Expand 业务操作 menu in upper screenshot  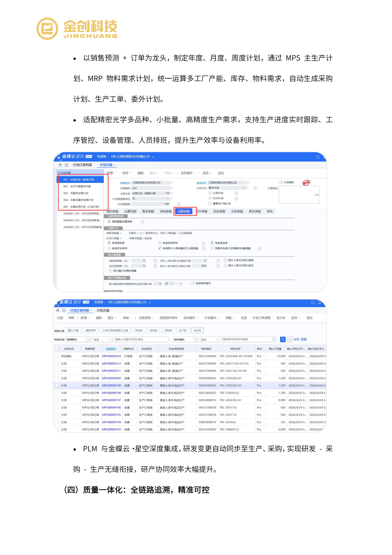(188, 173)
